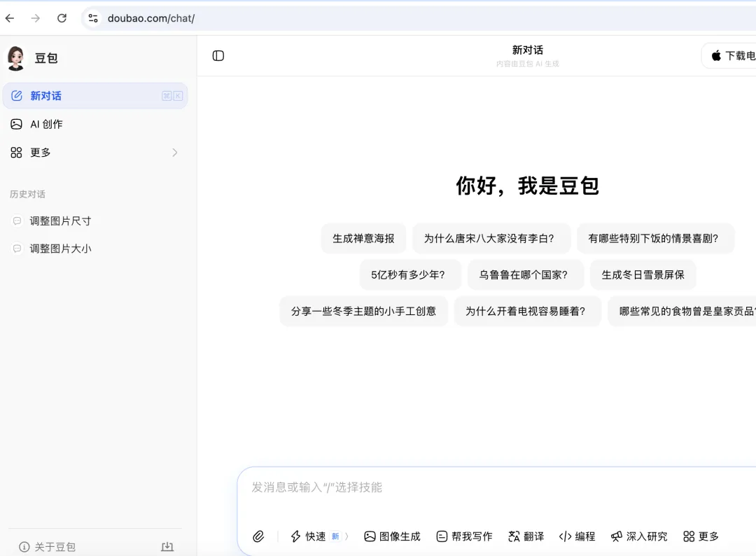
Task: Click the browser forward arrow
Action: point(36,18)
